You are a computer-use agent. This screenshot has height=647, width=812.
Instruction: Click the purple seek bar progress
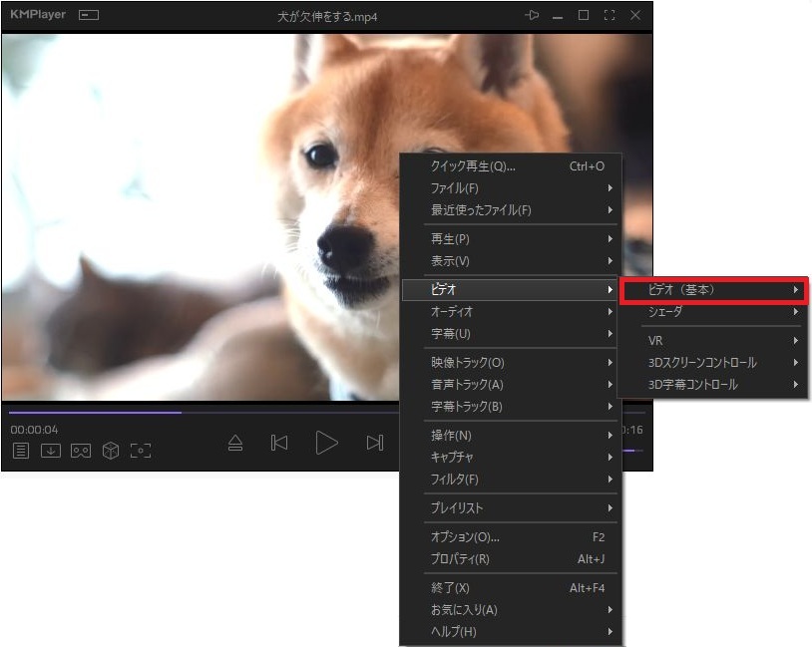[x=95, y=412]
